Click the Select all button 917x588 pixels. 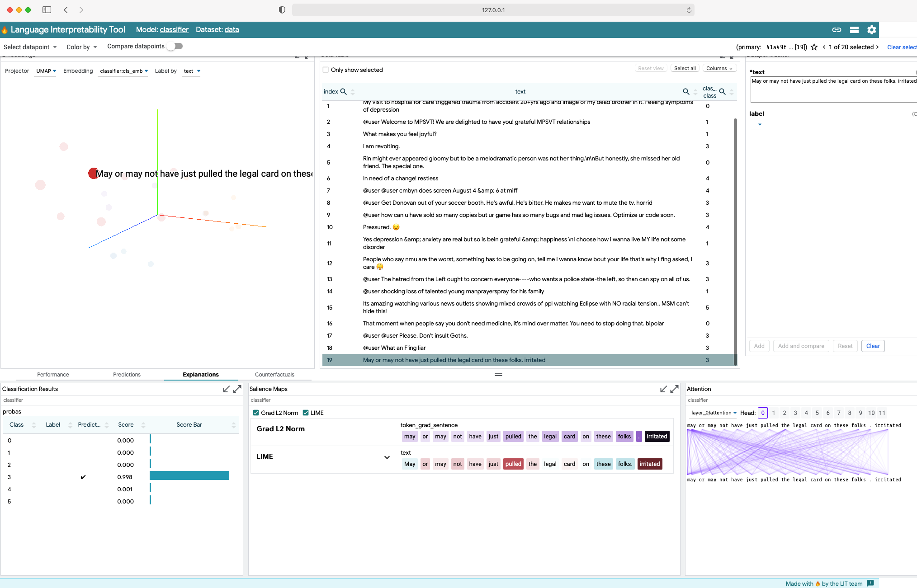[685, 68]
